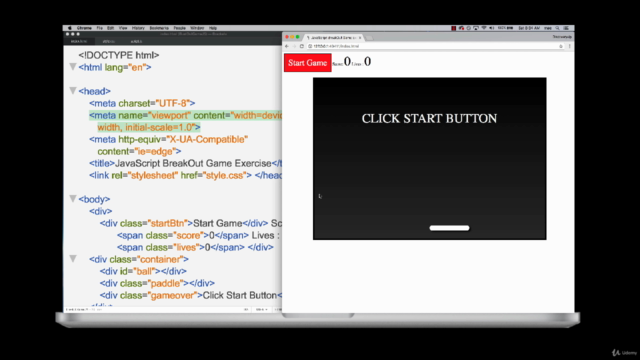This screenshot has width=640, height=360.
Task: Click the div id="ball" line
Action: pos(143,271)
